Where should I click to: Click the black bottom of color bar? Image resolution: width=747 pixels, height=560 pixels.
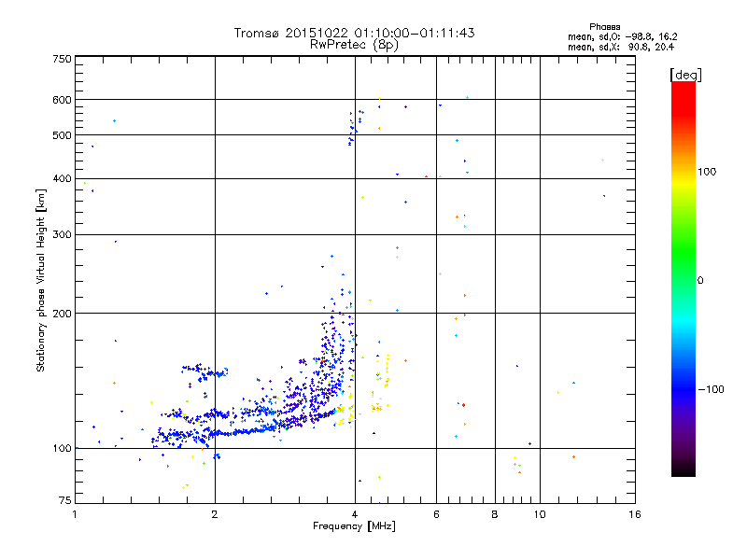[x=684, y=469]
